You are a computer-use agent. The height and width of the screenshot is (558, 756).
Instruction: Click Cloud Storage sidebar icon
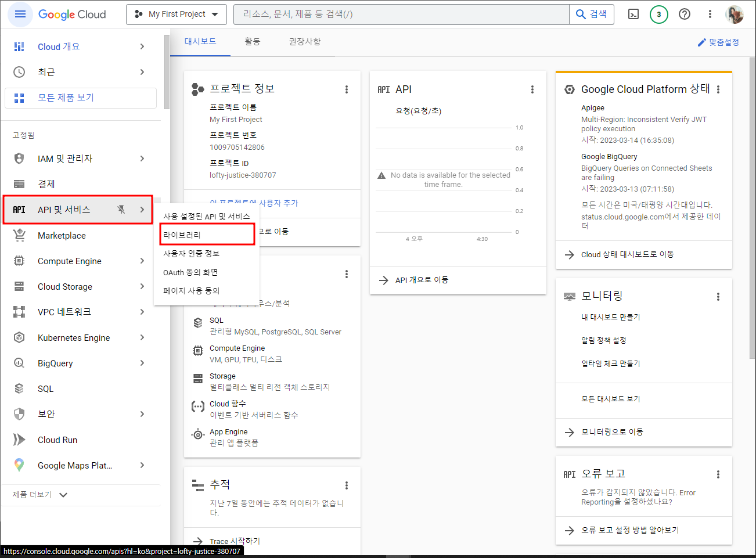click(19, 286)
